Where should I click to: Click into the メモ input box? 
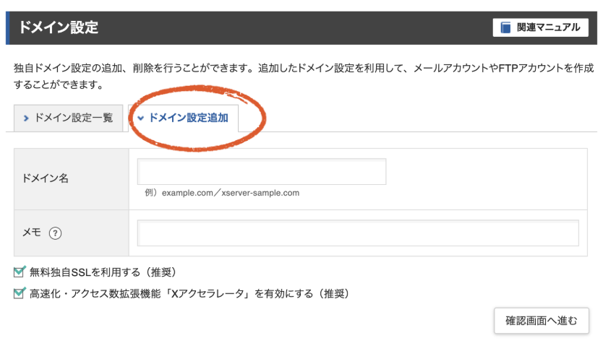tap(358, 233)
